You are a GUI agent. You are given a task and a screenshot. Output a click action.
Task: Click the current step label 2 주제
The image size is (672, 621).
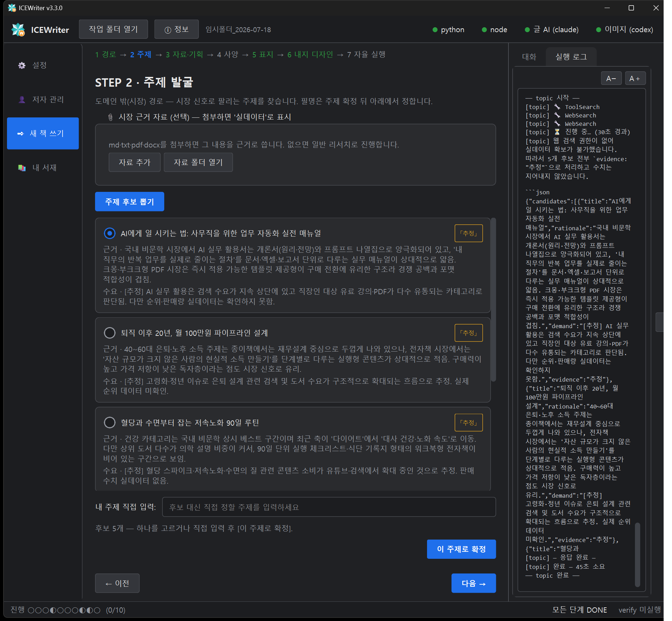pos(141,55)
